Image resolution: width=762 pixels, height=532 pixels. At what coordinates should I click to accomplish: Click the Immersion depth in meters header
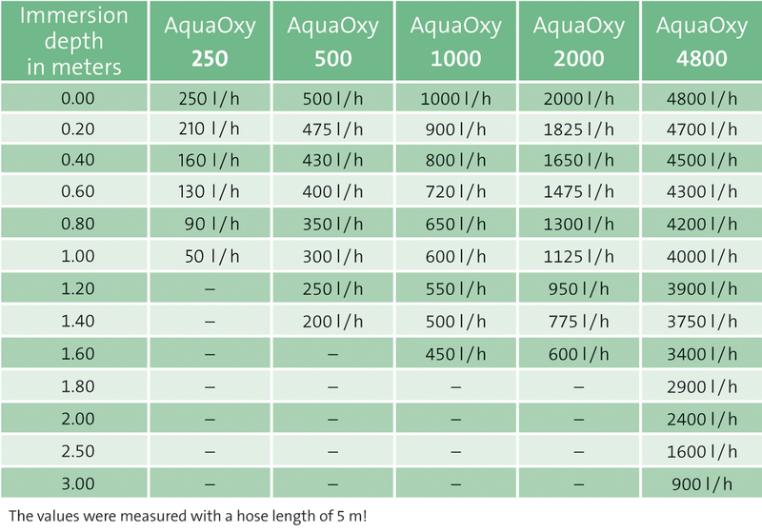tap(74, 41)
